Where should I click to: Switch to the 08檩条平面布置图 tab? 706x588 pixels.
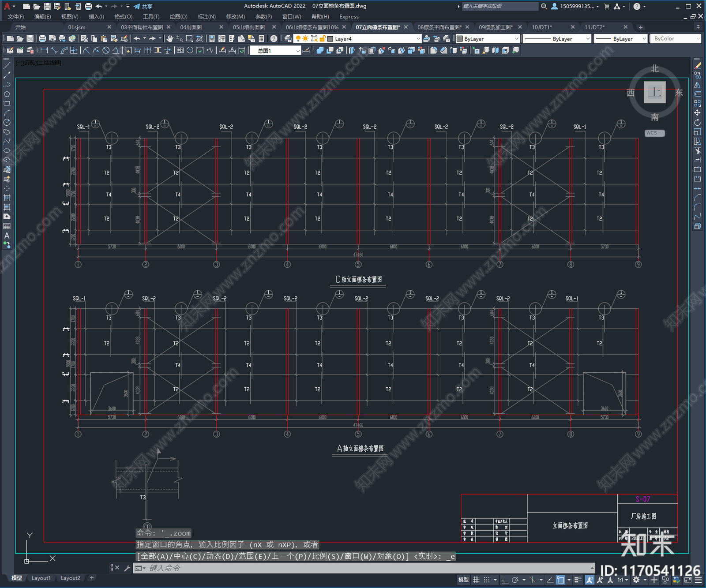pyautogui.click(x=439, y=27)
